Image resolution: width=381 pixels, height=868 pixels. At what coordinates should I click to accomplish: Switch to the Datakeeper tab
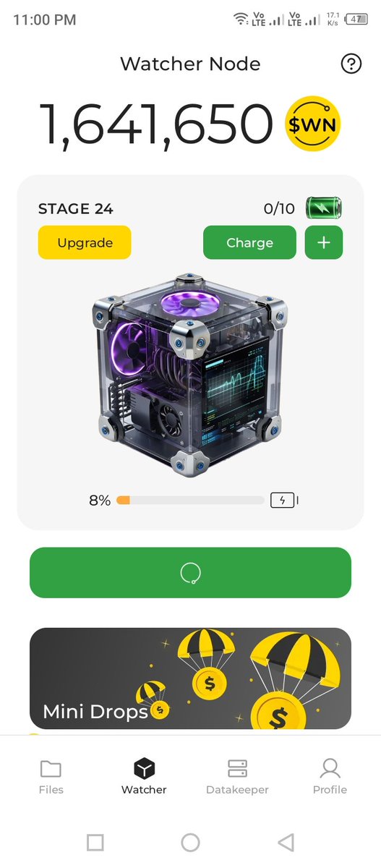pyautogui.click(x=237, y=776)
